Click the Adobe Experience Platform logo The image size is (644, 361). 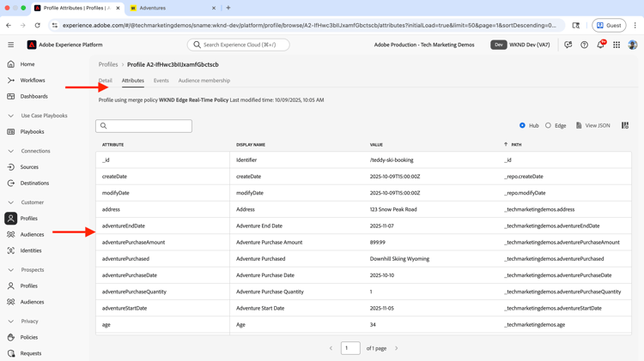pos(32,45)
